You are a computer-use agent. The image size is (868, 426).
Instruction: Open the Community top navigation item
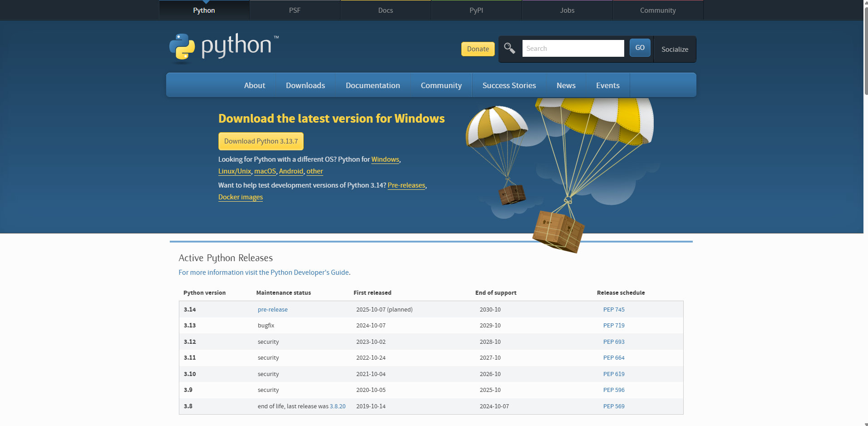coord(657,10)
